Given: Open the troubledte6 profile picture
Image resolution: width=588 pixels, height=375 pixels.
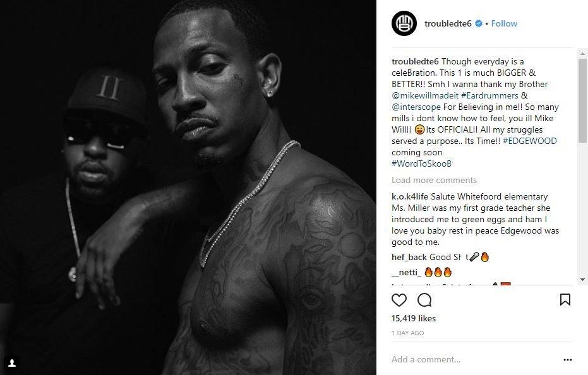Looking at the screenshot, I should 404,23.
